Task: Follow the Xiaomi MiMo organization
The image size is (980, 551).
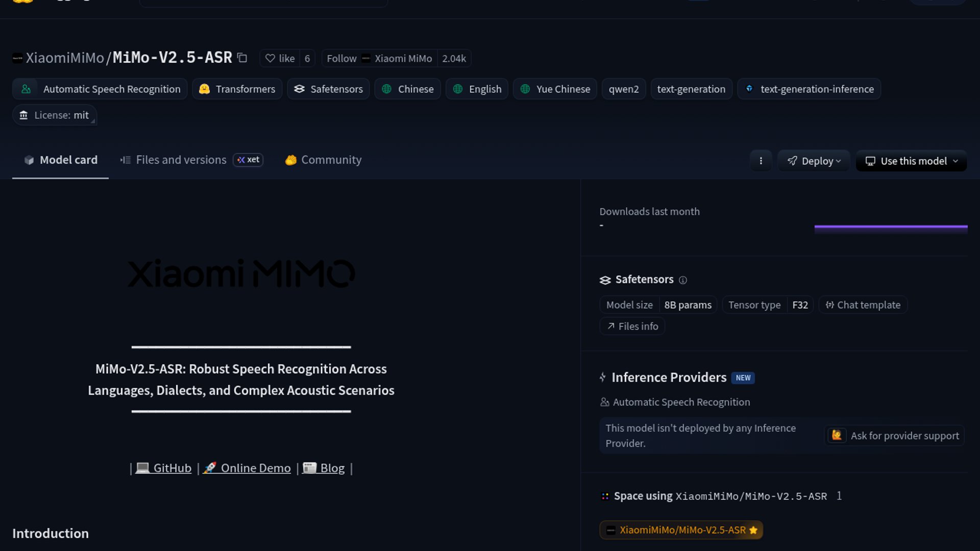Action: pos(341,58)
